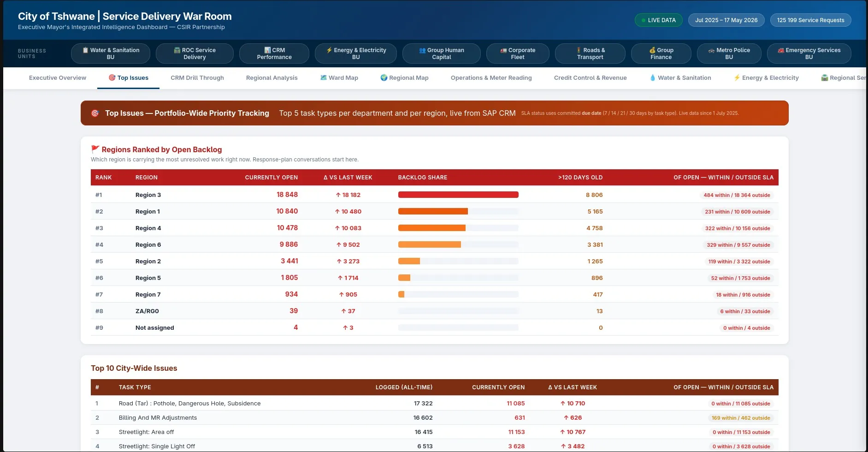
Task: Open Energy & Electricity BU button
Action: point(356,54)
